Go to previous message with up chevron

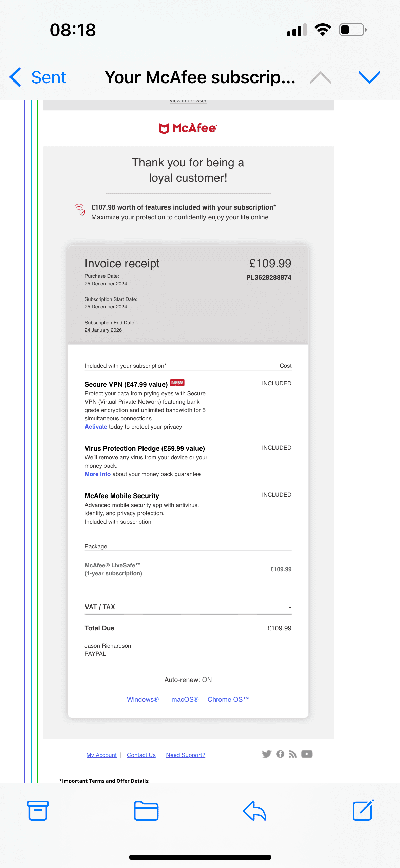coord(320,77)
